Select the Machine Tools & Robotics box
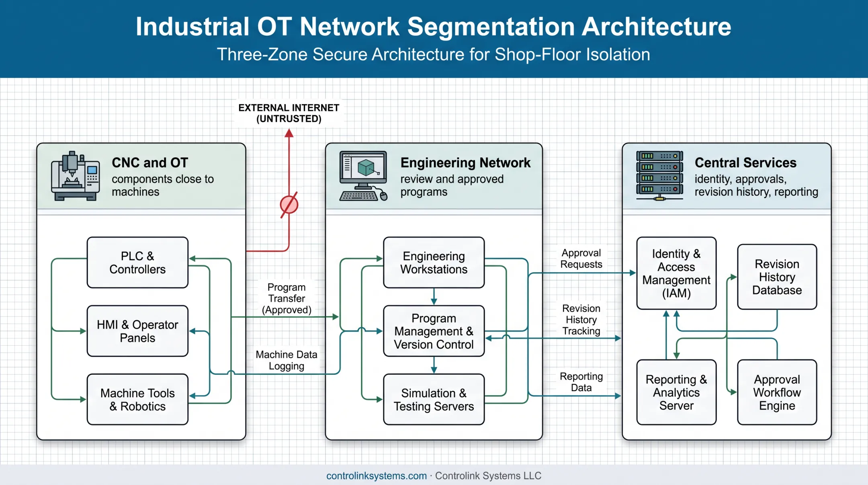The width and height of the screenshot is (868, 485). [137, 399]
